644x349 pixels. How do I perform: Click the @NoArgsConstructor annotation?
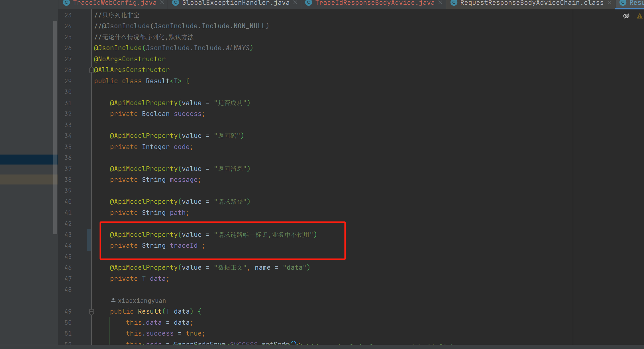[130, 59]
